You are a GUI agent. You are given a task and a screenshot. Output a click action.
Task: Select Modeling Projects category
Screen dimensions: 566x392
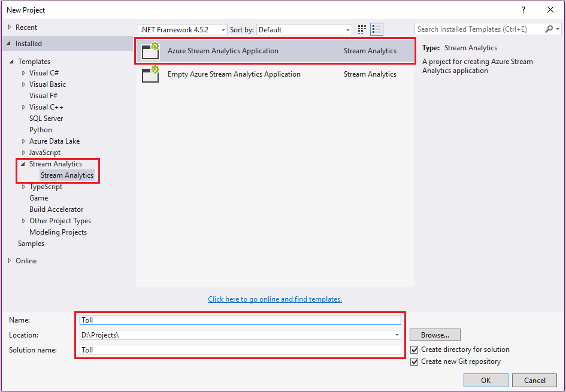[58, 232]
